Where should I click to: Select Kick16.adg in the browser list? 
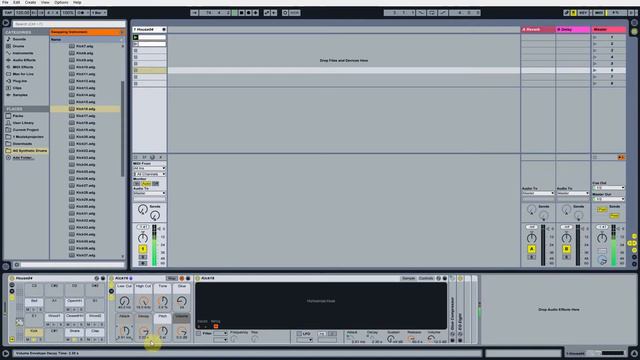(85, 109)
